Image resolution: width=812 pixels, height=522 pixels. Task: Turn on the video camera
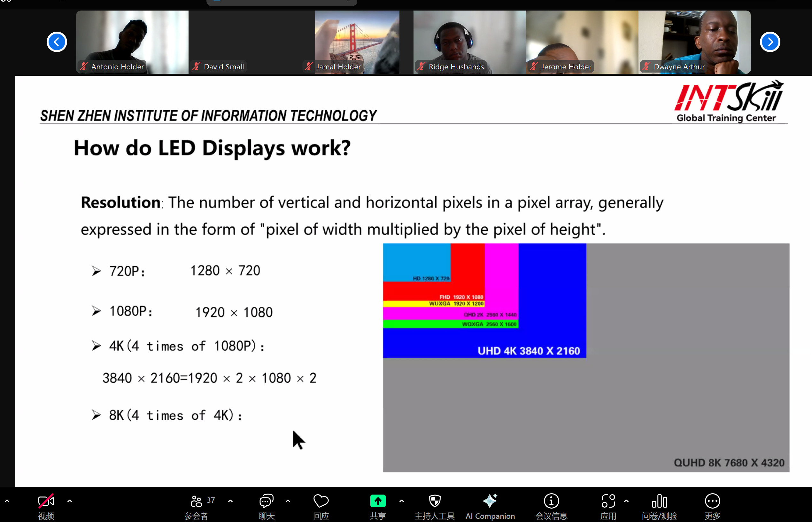tap(46, 501)
